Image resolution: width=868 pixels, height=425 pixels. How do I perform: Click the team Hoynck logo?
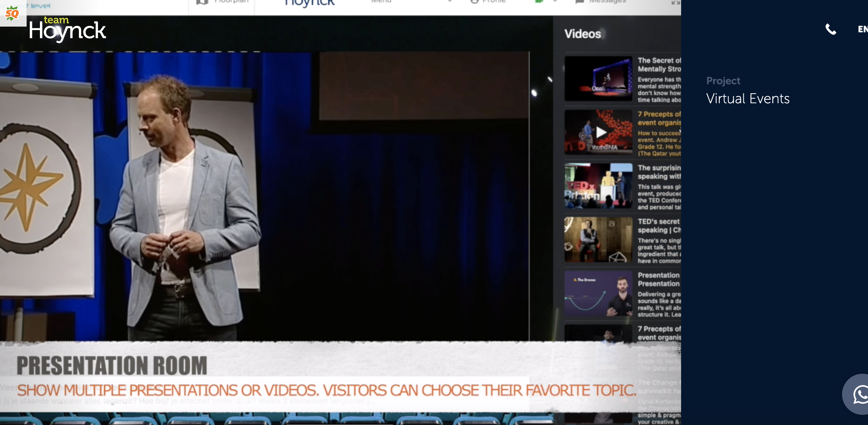(x=67, y=30)
